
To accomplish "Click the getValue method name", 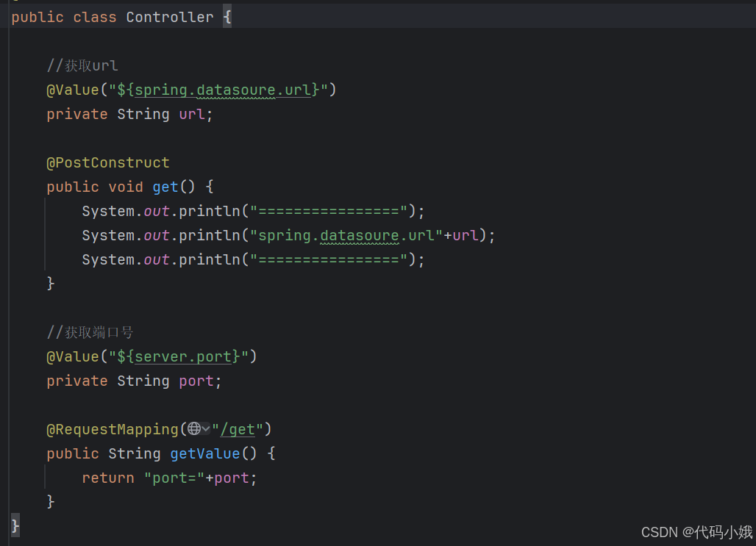I will pos(205,453).
